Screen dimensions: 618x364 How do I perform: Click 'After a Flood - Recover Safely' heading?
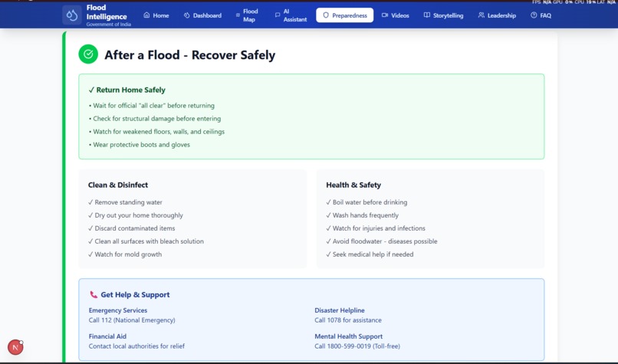pyautogui.click(x=189, y=54)
